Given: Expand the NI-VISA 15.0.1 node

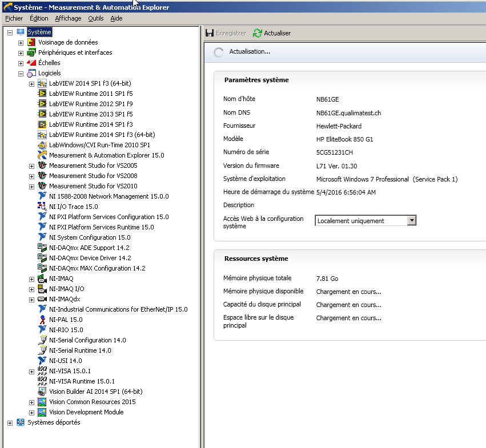Looking at the screenshot, I should (x=31, y=372).
